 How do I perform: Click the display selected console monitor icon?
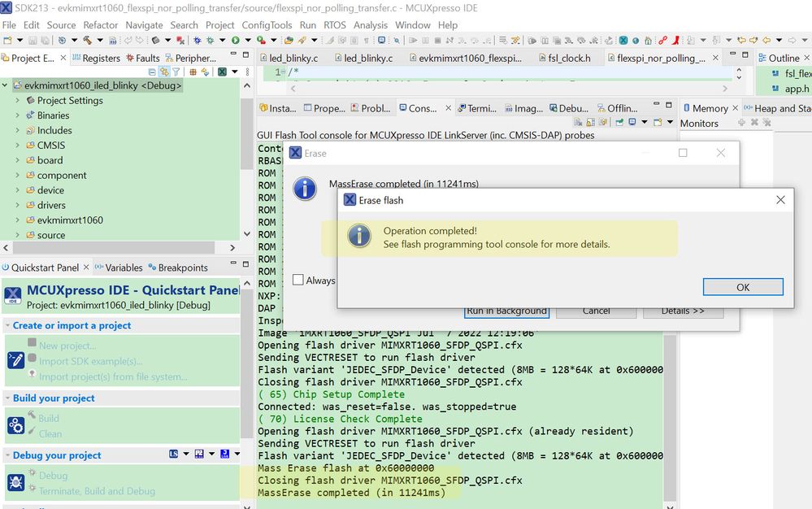632,122
